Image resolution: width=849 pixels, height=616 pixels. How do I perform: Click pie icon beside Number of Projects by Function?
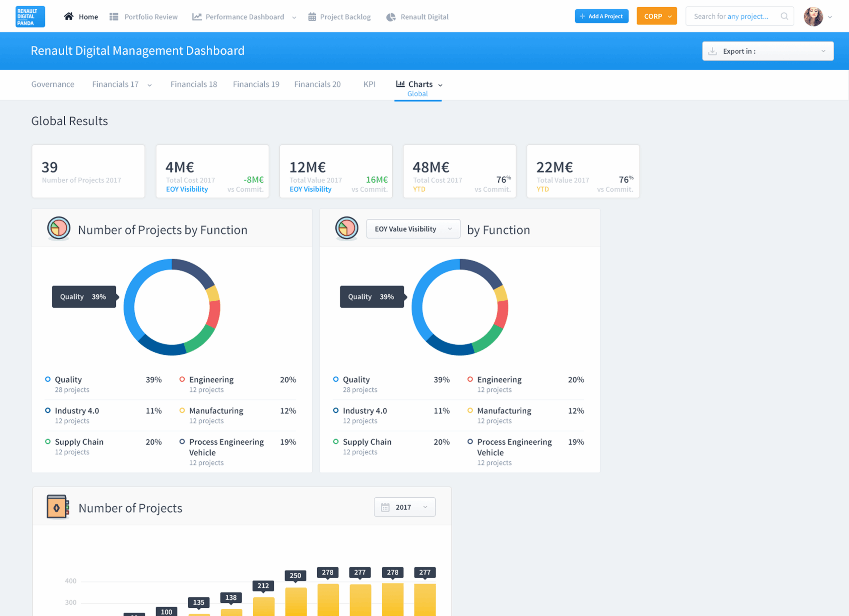[59, 228]
